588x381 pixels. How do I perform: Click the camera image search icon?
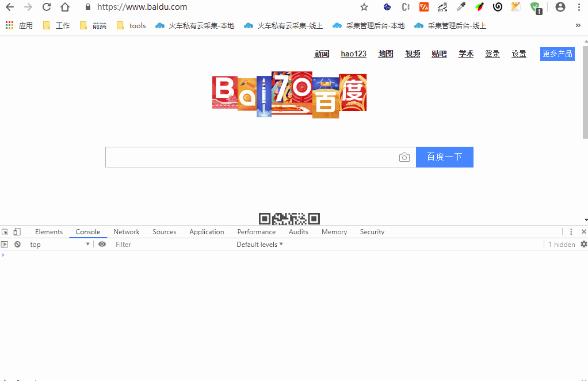point(404,157)
